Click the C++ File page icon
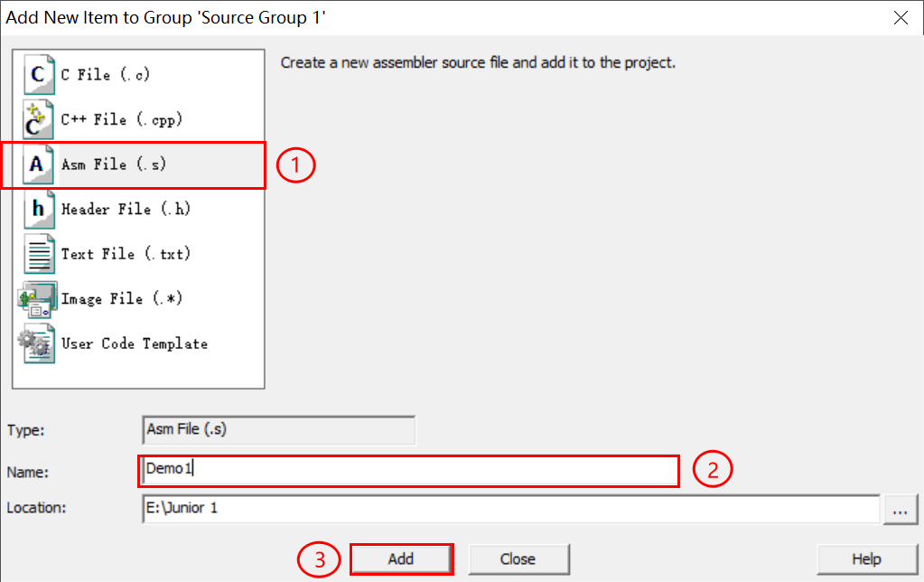The height and width of the screenshot is (582, 924). coord(39,119)
